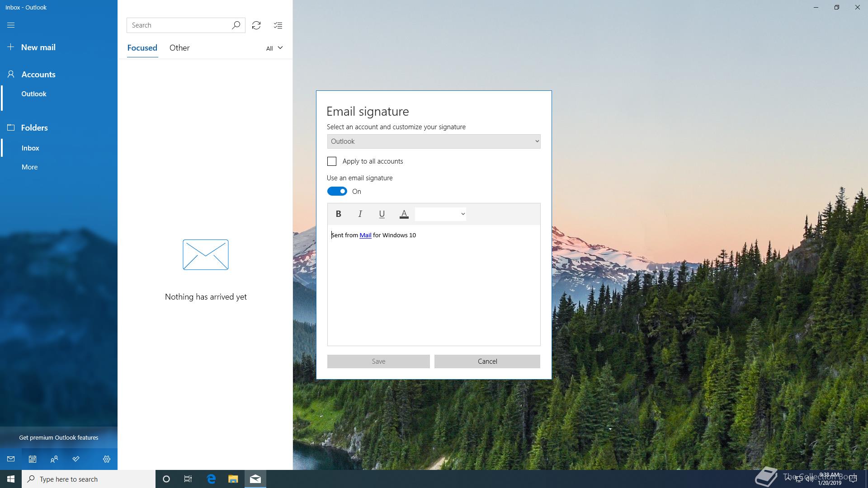Click the Bold formatting icon
868x488 pixels.
338,214
